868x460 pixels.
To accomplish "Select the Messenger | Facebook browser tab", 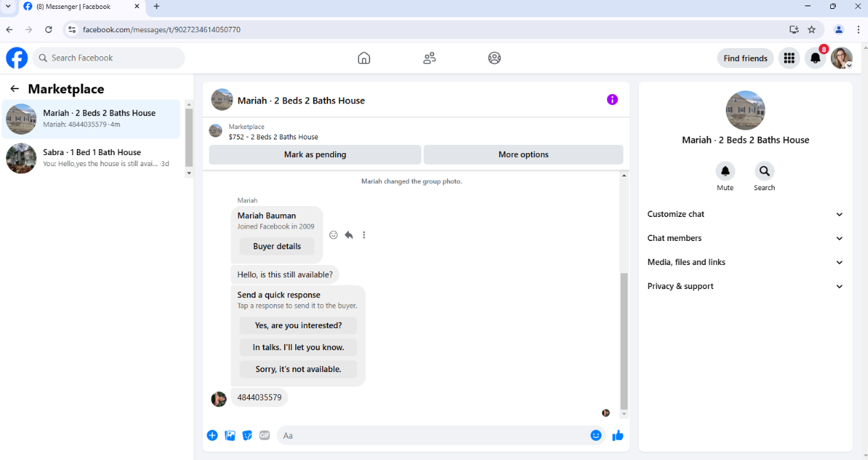I will point(81,7).
